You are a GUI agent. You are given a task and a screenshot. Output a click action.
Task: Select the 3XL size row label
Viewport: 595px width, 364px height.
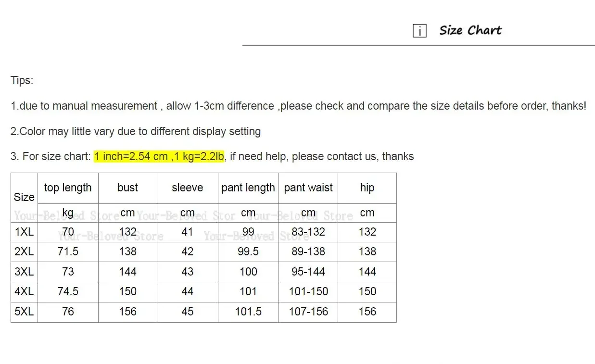[x=24, y=272]
